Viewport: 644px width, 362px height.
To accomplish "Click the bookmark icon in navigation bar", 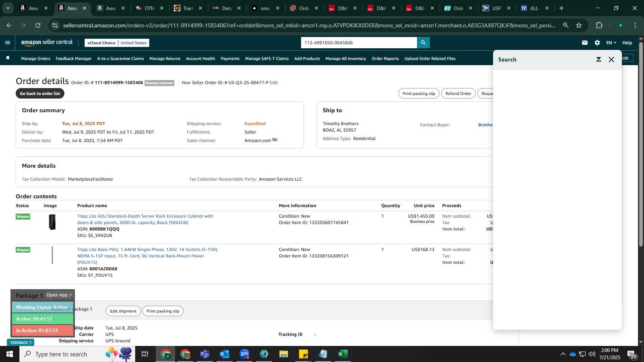I will 8,58.
